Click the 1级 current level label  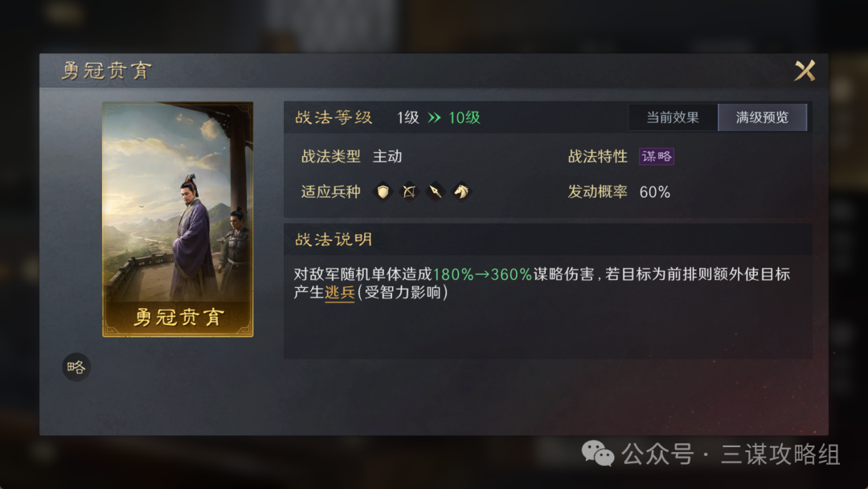coord(408,117)
